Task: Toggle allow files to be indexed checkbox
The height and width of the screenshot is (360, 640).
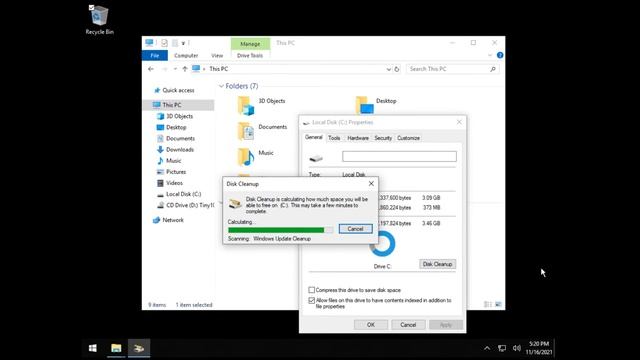Action: click(x=312, y=300)
